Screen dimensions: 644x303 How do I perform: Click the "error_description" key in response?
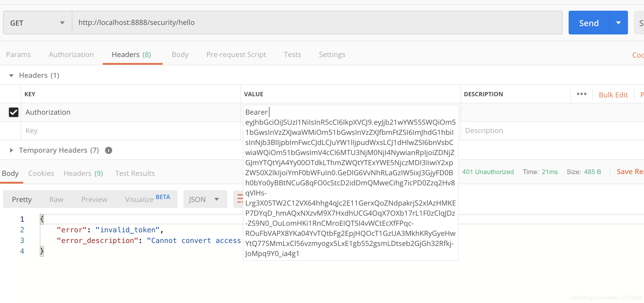[x=97, y=241]
